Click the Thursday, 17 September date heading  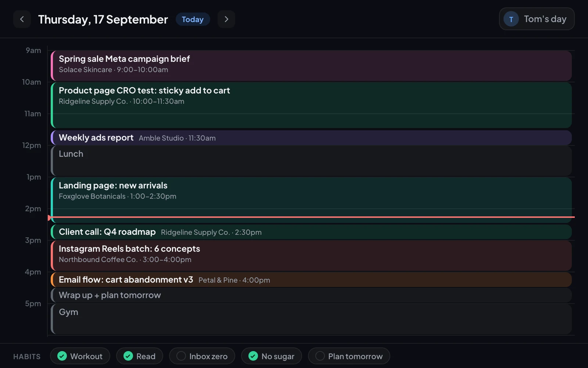[103, 20]
